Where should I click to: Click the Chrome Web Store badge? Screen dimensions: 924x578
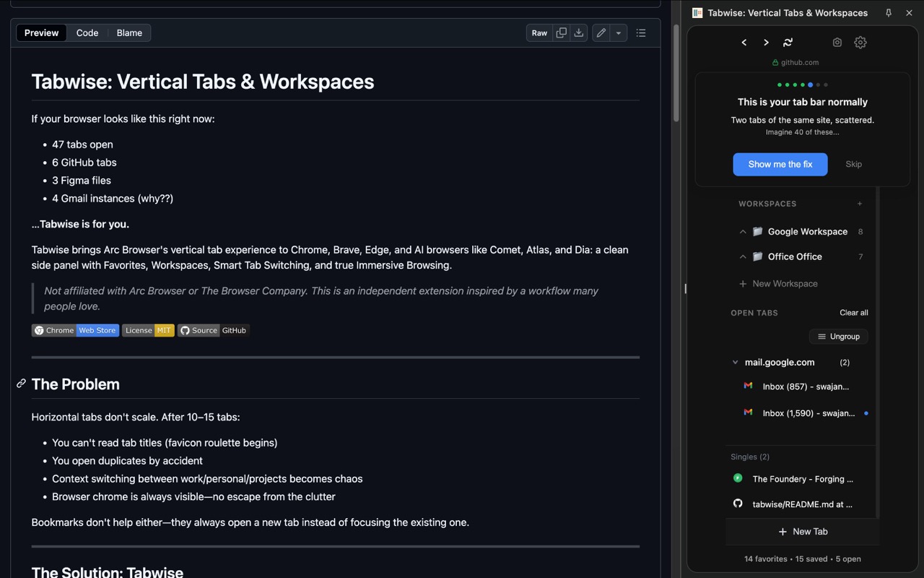(75, 330)
